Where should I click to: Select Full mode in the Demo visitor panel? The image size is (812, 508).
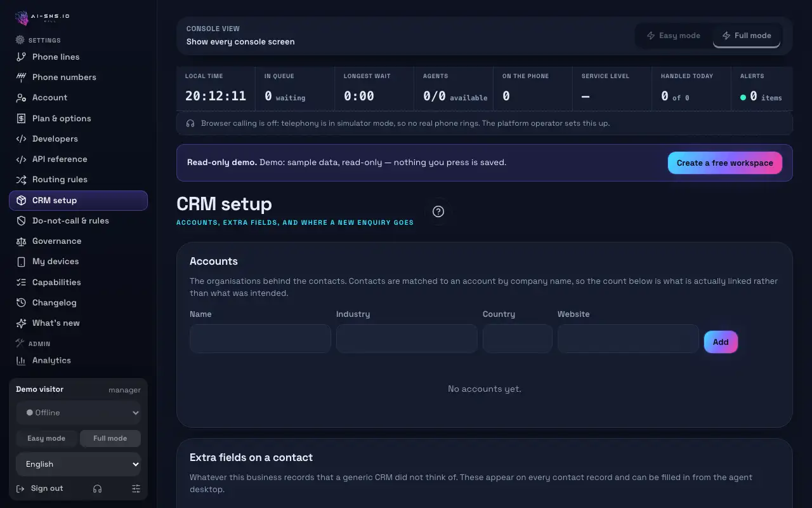pyautogui.click(x=110, y=438)
